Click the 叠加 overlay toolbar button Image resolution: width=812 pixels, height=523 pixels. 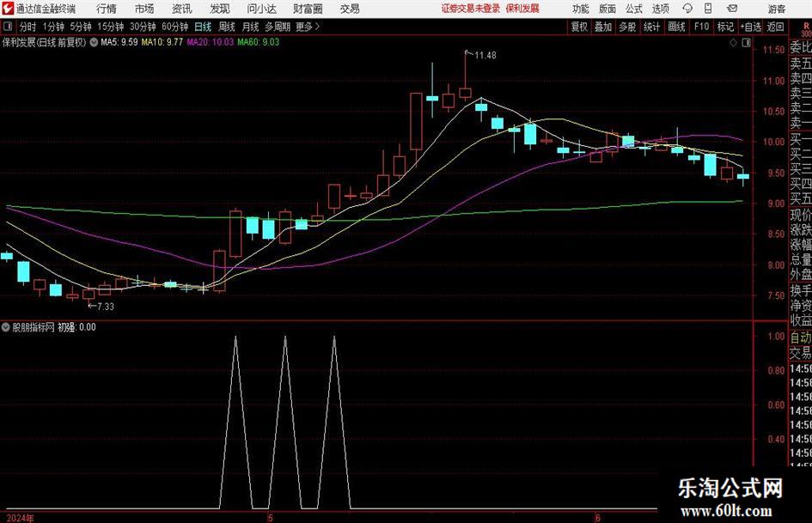coord(603,27)
